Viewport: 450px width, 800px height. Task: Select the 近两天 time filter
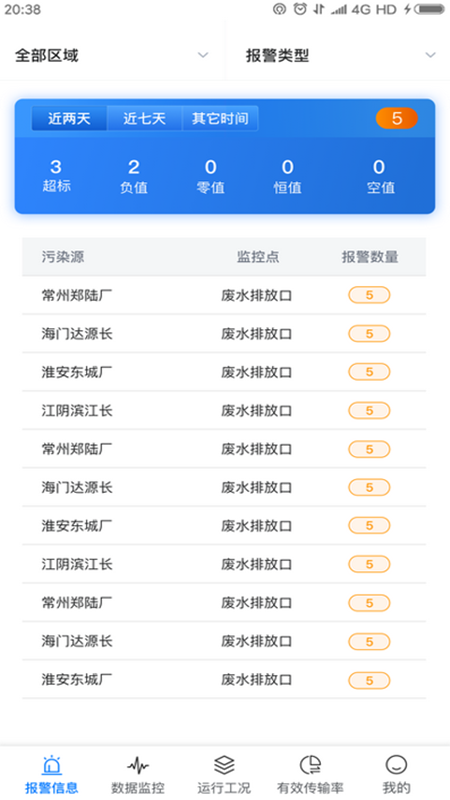coord(69,118)
